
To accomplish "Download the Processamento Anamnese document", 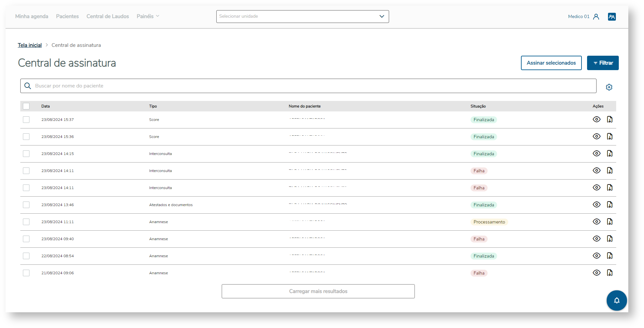I will (610, 222).
